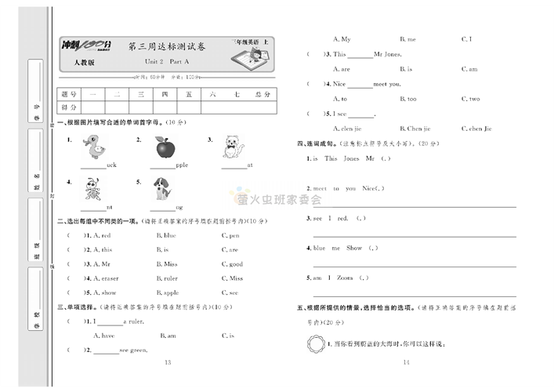Click the 冲刺100分 logo in the header
This screenshot has width=554, height=392.
click(86, 45)
